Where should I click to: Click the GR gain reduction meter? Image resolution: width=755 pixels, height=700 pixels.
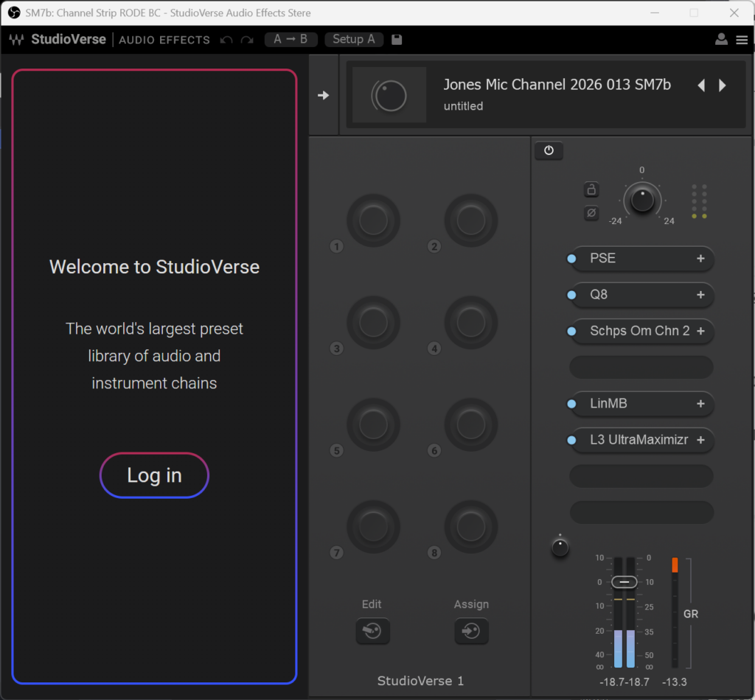[675, 613]
